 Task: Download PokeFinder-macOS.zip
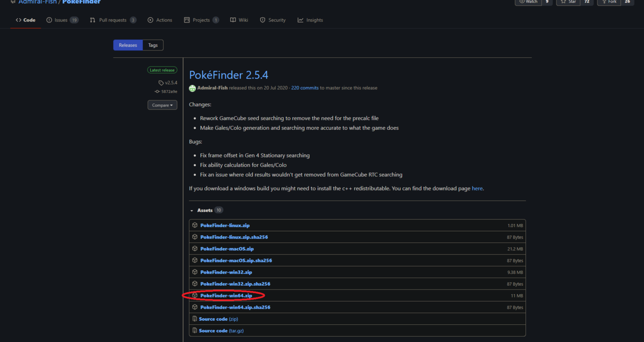click(227, 249)
